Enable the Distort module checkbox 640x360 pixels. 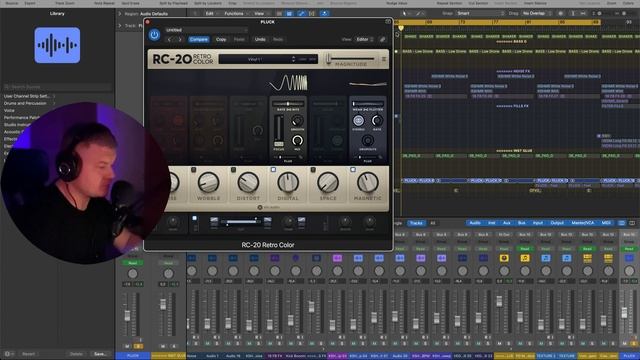(x=233, y=169)
